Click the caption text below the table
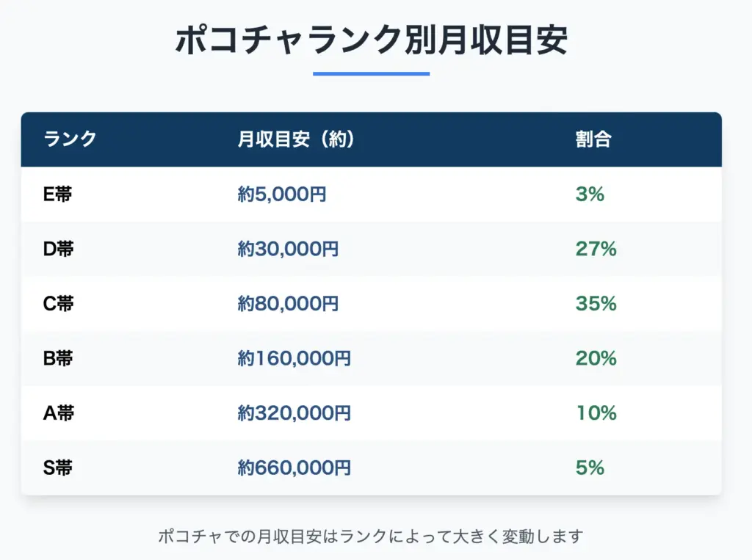 tap(371, 537)
